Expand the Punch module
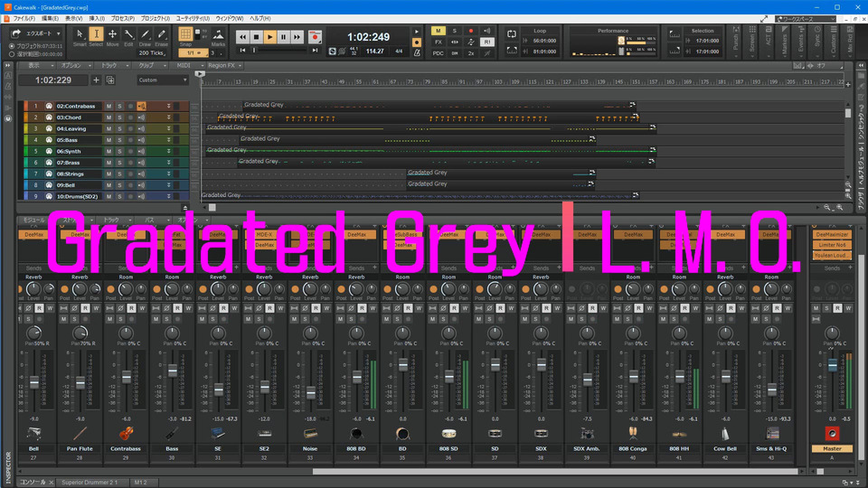The image size is (868, 488). point(736,42)
